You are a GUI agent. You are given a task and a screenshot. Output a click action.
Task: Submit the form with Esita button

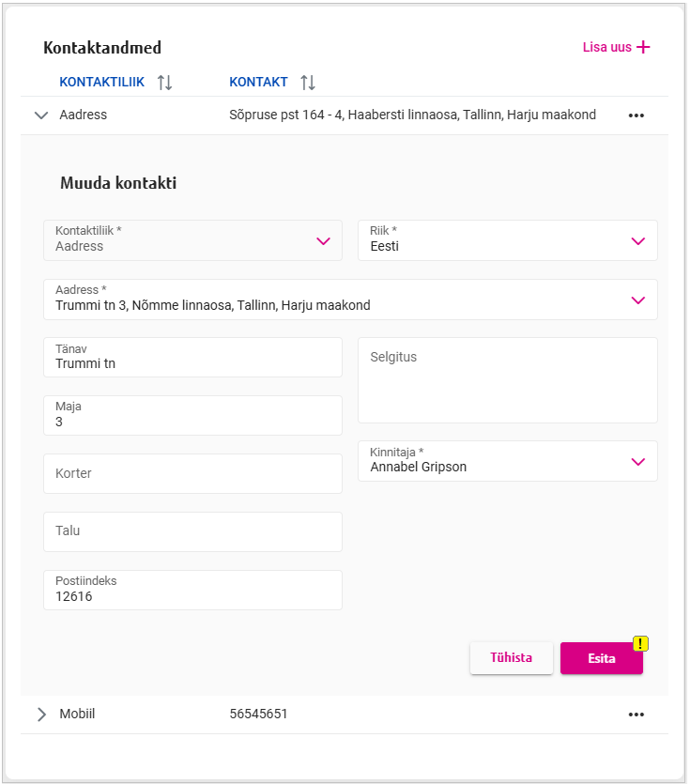click(602, 658)
